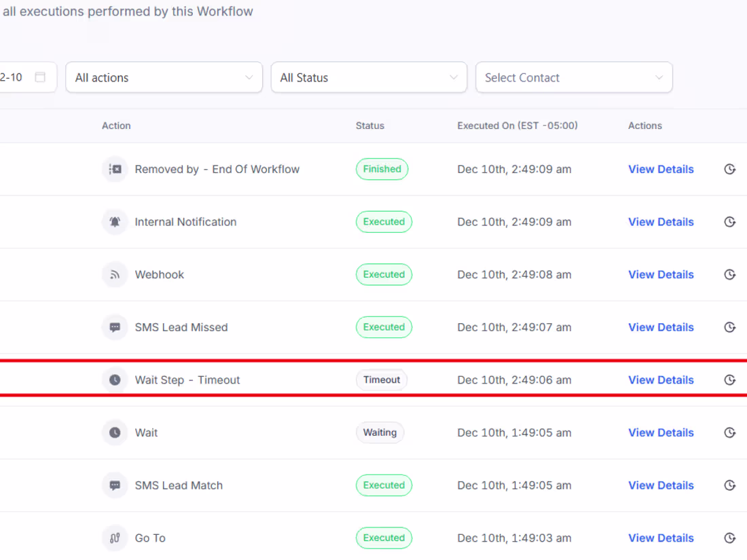Click the Go To action icon

click(x=115, y=538)
